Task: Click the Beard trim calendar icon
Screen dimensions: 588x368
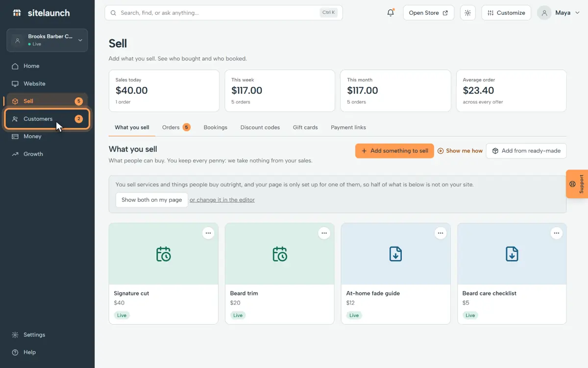Action: (280, 254)
